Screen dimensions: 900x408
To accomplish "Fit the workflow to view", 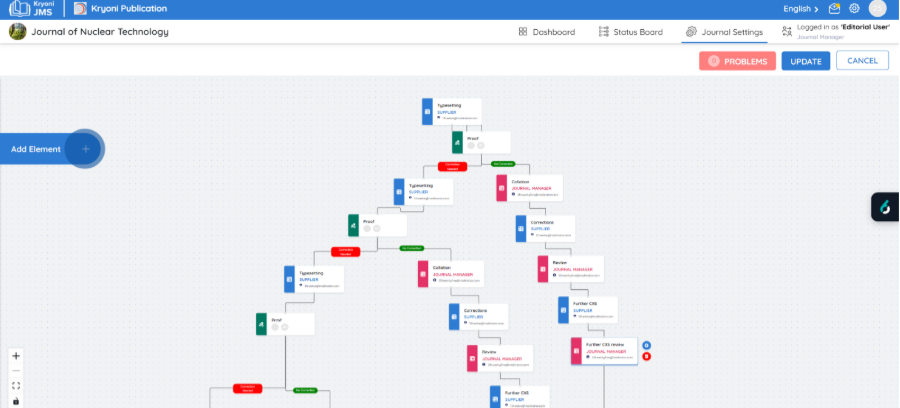I will pyautogui.click(x=16, y=386).
